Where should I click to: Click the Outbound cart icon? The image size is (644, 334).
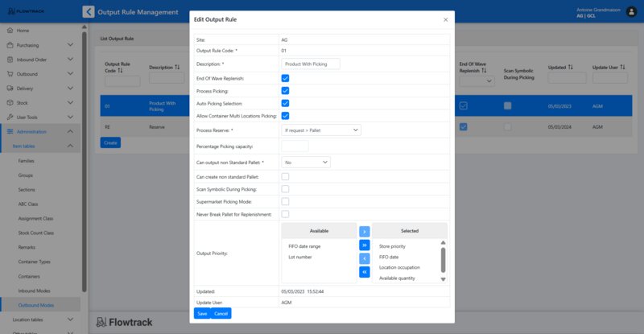pyautogui.click(x=10, y=74)
